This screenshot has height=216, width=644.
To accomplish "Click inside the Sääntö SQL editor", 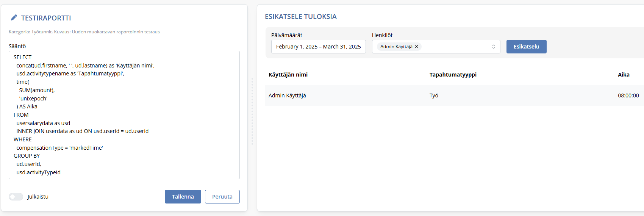I will click(124, 115).
